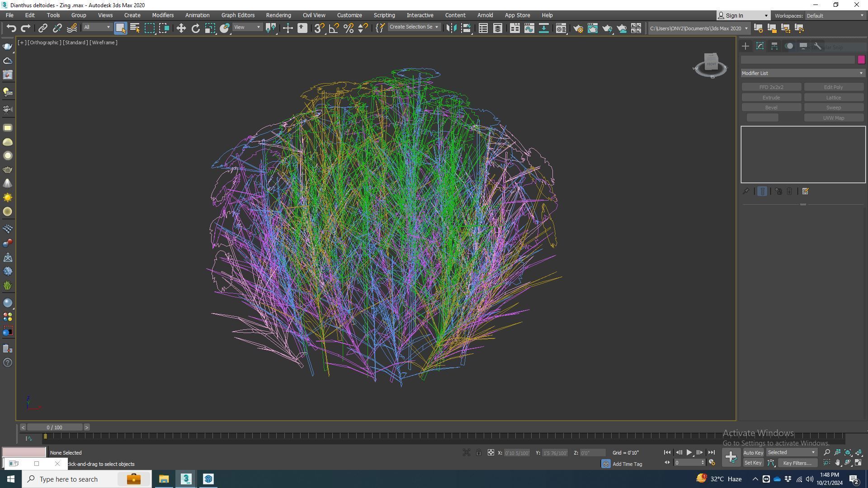This screenshot has height=488, width=868.
Task: Open the Hierarchy panel tab icon
Action: [x=774, y=47]
